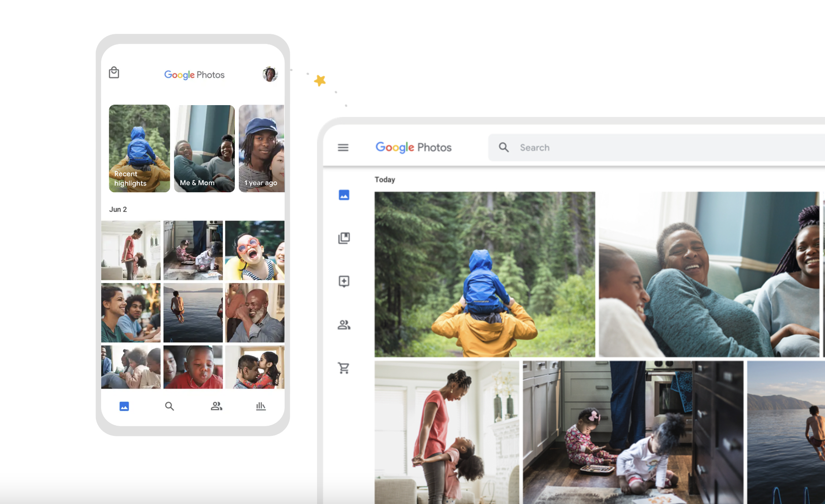The image size is (825, 504).
Task: Open phone photo of girl kissing father's cheek
Action: (255, 367)
